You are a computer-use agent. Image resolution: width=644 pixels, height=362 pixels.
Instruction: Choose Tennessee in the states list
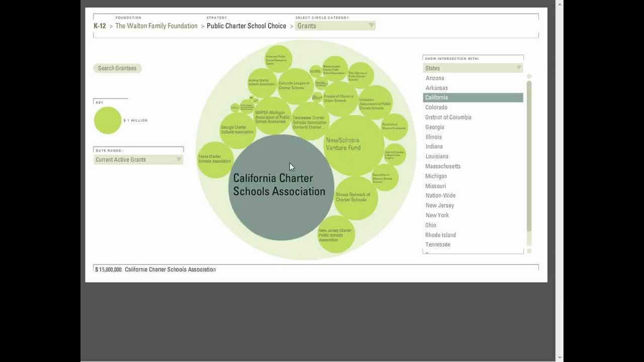point(438,244)
